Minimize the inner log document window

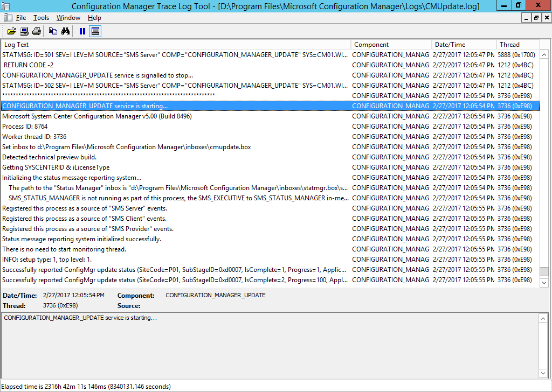click(x=526, y=18)
